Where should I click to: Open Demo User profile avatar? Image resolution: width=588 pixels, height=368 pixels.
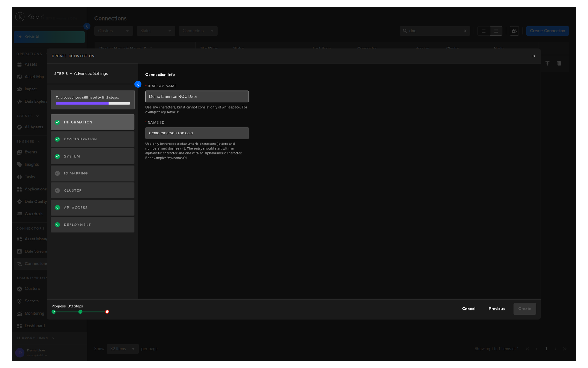[20, 353]
